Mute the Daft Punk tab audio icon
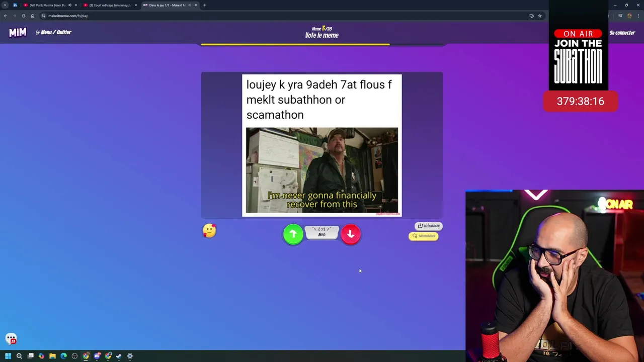The height and width of the screenshot is (362, 644). (70, 5)
